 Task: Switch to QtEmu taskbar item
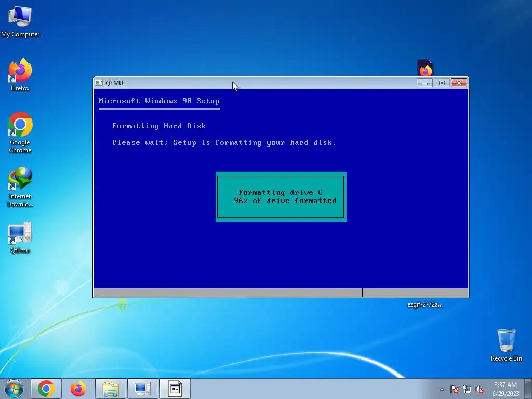143,389
